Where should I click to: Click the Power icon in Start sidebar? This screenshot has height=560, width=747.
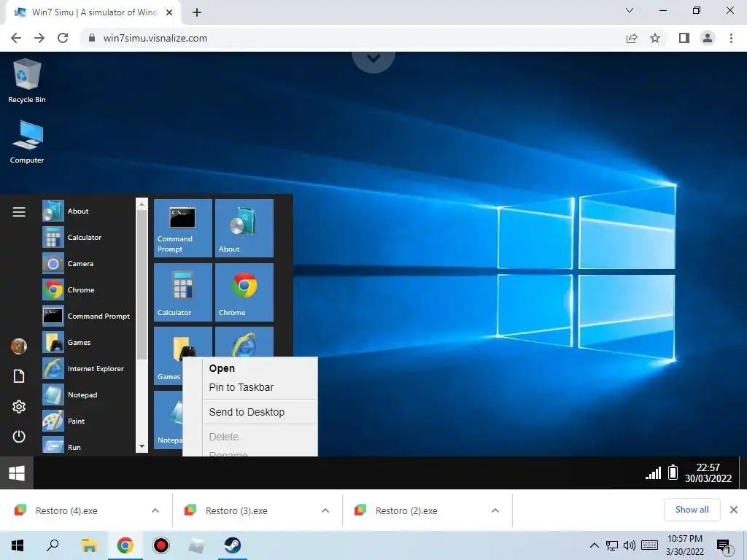(19, 436)
